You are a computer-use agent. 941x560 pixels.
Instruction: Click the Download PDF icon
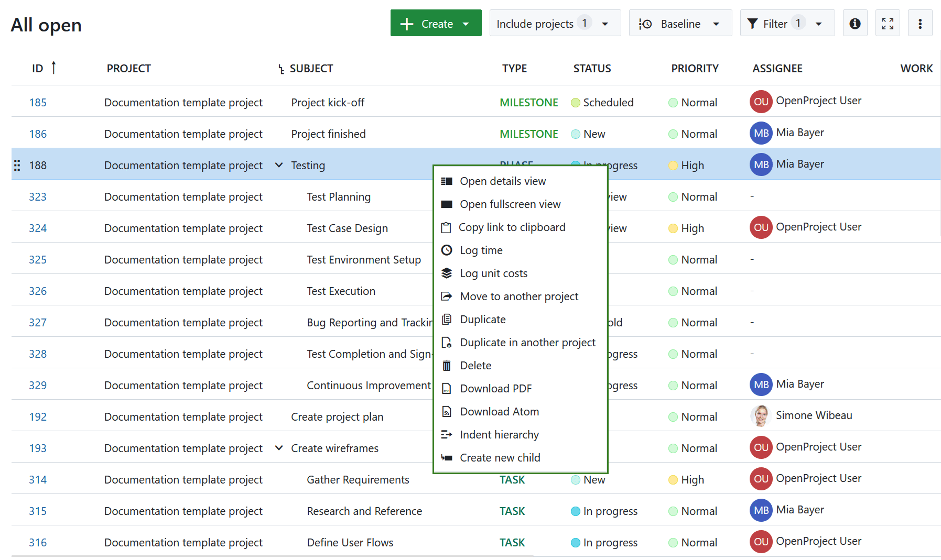(447, 388)
